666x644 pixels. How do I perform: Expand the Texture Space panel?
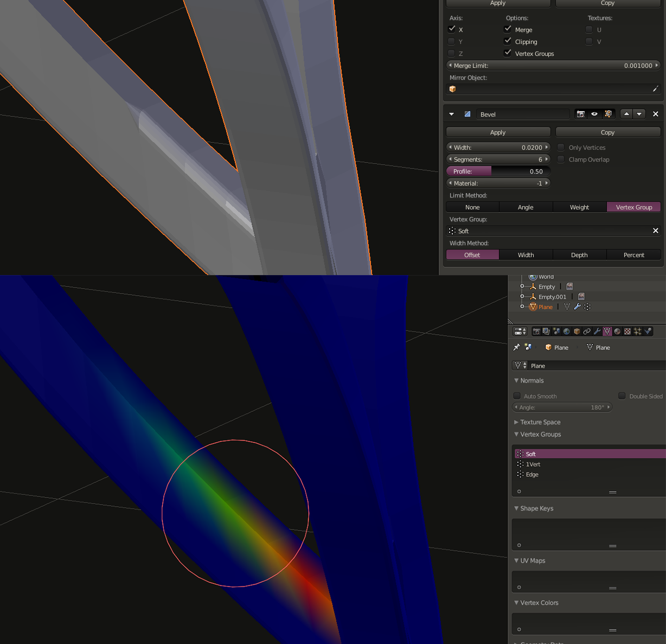click(x=516, y=422)
